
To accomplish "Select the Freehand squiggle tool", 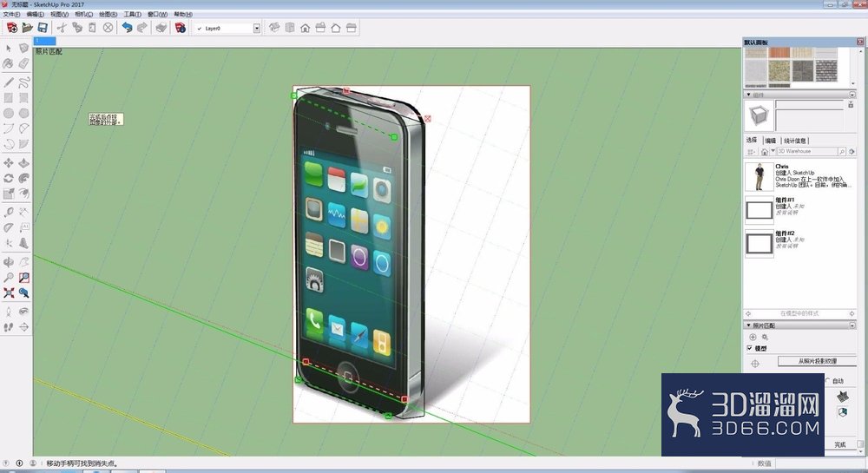I will tap(23, 82).
